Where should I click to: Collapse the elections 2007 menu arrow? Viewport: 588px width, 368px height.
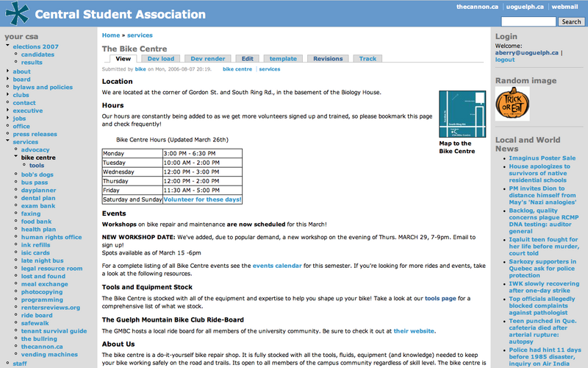pos(7,46)
